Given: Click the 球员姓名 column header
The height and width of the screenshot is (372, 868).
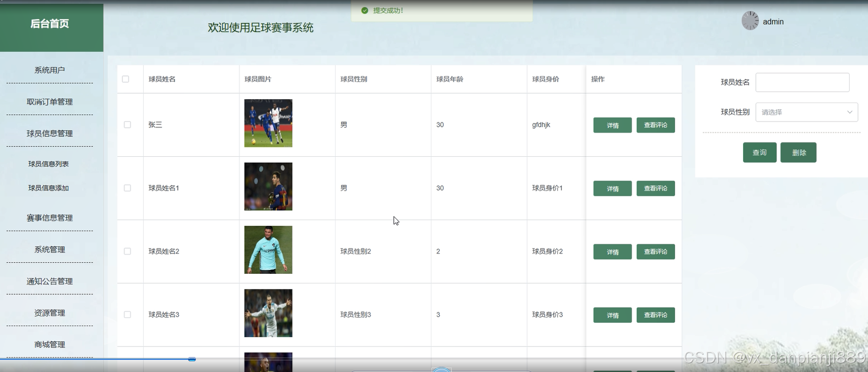Looking at the screenshot, I should 162,79.
